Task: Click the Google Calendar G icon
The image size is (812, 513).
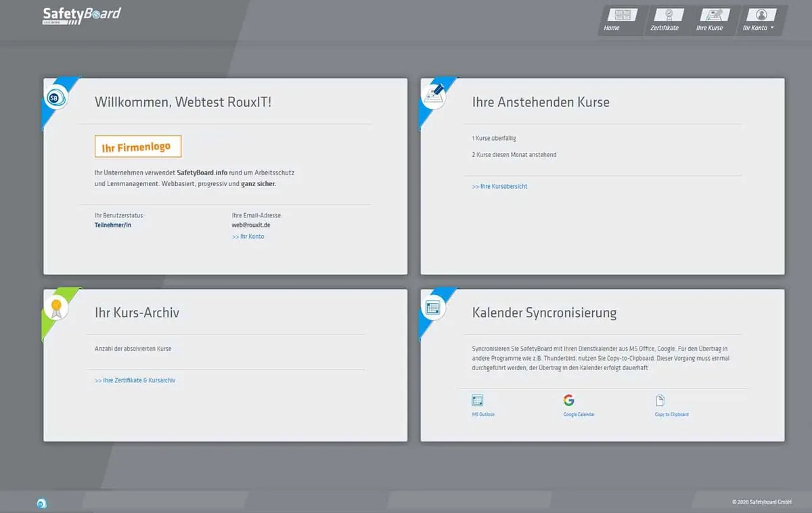Action: coord(568,400)
